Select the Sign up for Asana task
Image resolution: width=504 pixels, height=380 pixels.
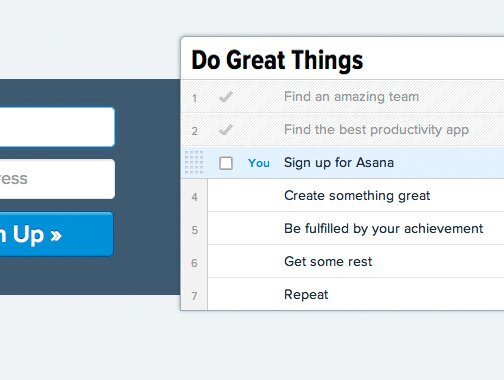click(x=339, y=163)
